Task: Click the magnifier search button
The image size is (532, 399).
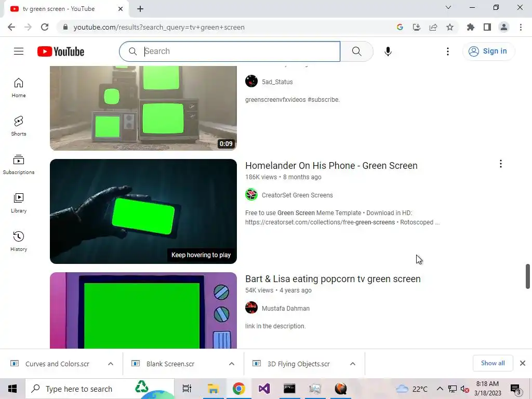Action: coord(356,51)
